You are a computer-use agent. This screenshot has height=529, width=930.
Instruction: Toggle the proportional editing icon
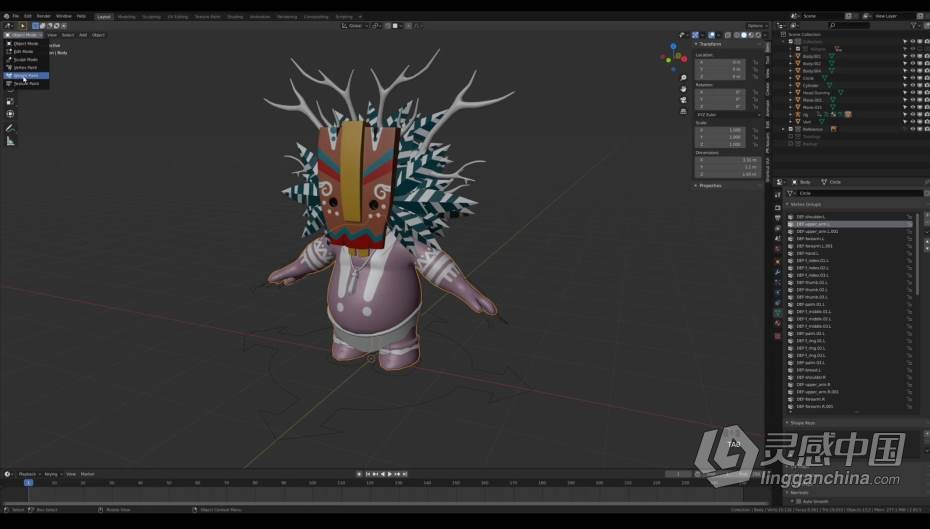[409, 26]
